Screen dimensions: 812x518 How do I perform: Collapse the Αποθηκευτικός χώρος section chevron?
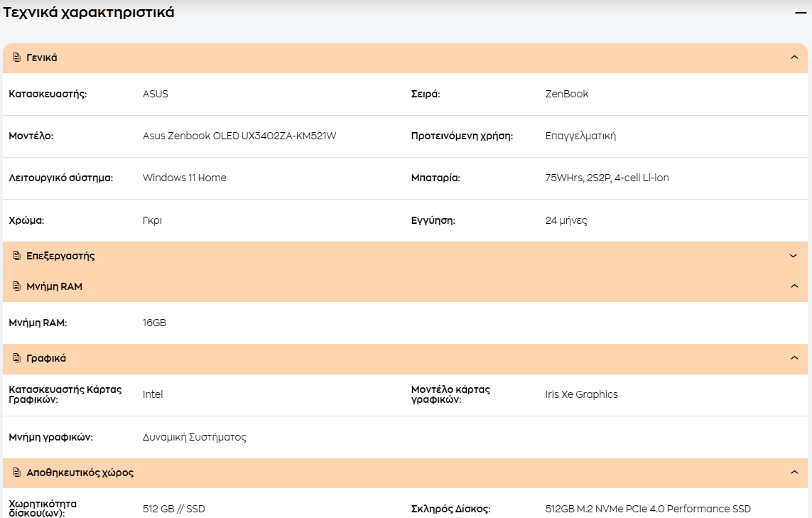coord(794,472)
